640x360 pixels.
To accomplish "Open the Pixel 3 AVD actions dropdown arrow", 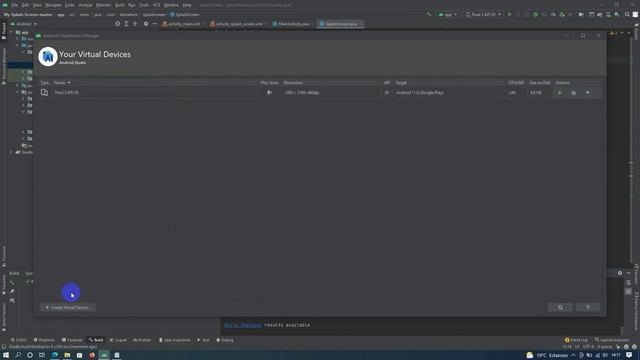I will (x=588, y=93).
